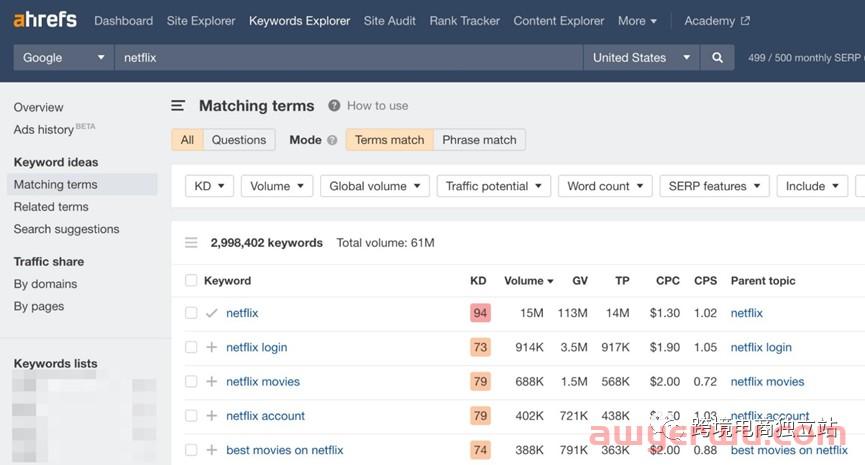The width and height of the screenshot is (865, 465).
Task: Go to Dashboard in top navigation
Action: coord(124,21)
